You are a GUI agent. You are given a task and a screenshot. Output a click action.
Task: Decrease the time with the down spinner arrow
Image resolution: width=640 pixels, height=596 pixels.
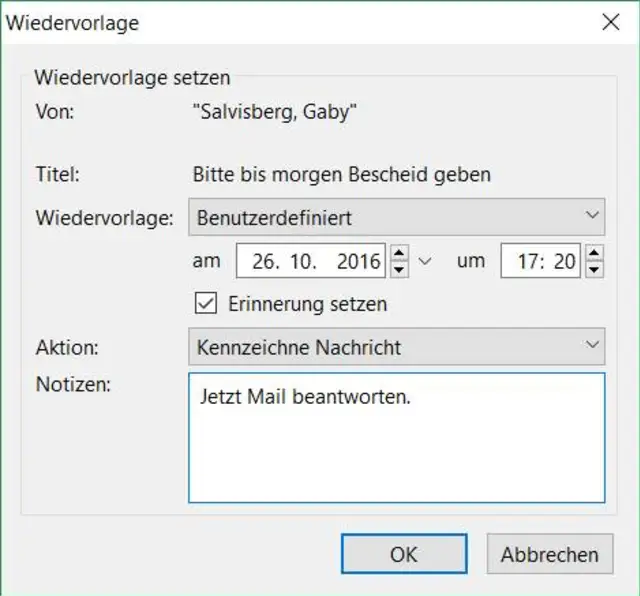pyautogui.click(x=594, y=269)
